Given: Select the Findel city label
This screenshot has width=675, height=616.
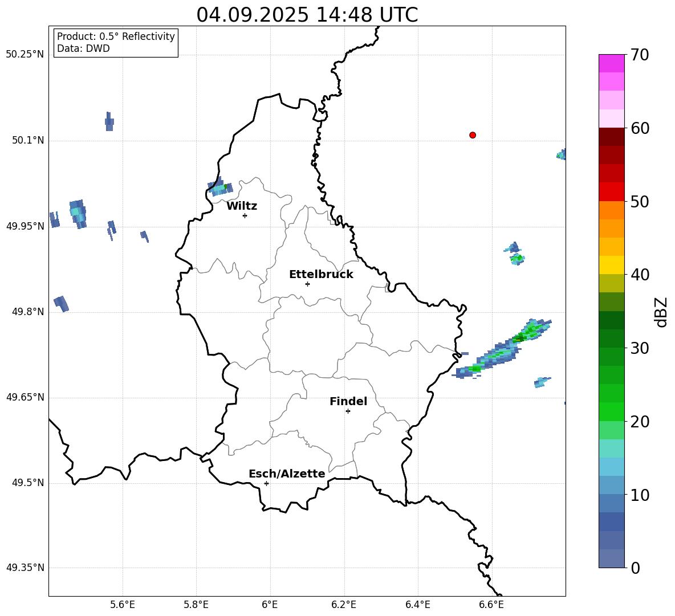Looking at the screenshot, I should 348,401.
